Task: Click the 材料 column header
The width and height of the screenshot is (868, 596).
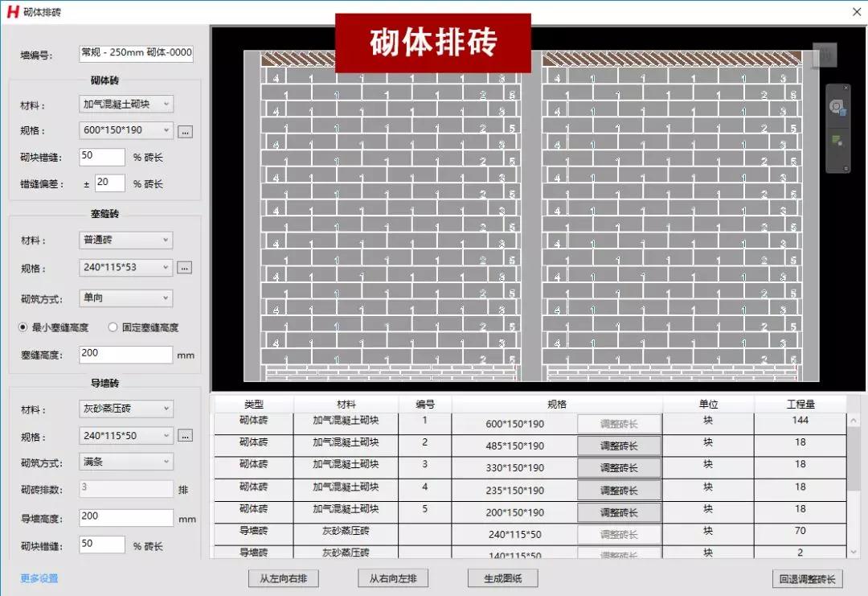Action: tap(346, 405)
